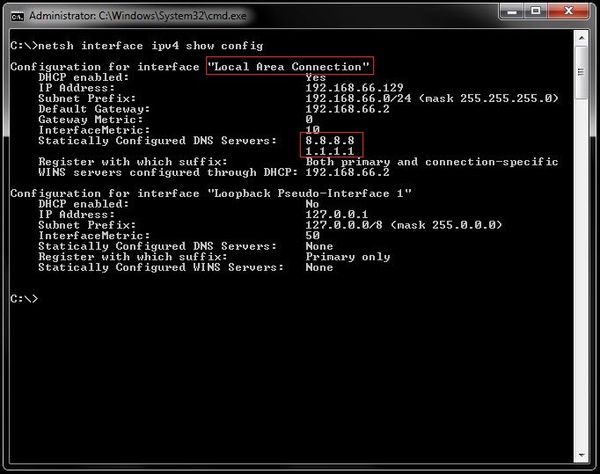The width and height of the screenshot is (600, 474).
Task: Click the "Local Area Connection" interface name
Action: pos(289,67)
